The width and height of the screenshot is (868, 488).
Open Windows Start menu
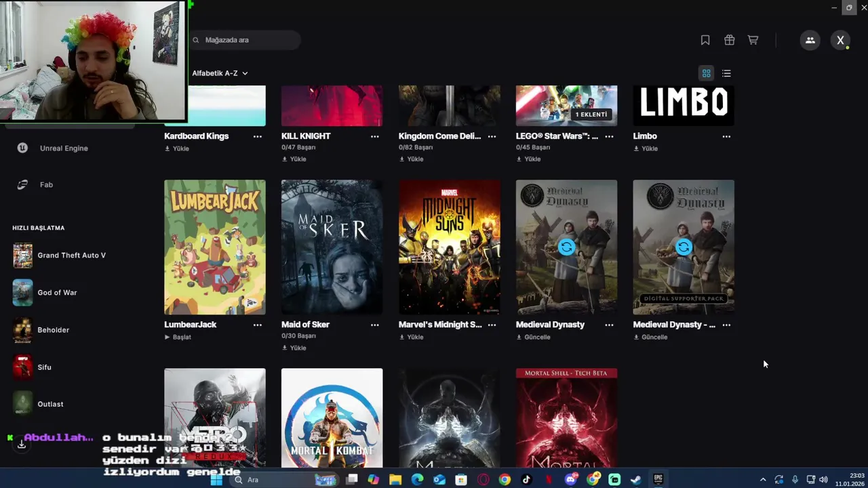tap(216, 480)
